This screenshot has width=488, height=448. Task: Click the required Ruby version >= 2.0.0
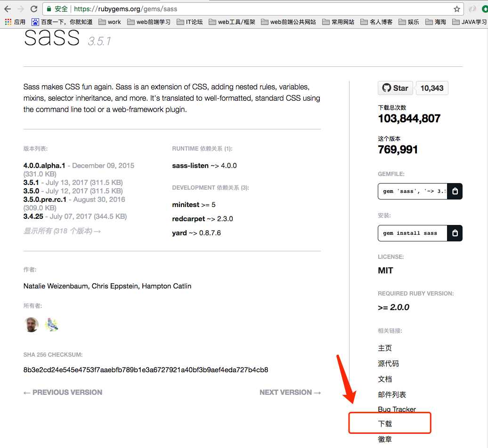point(393,307)
